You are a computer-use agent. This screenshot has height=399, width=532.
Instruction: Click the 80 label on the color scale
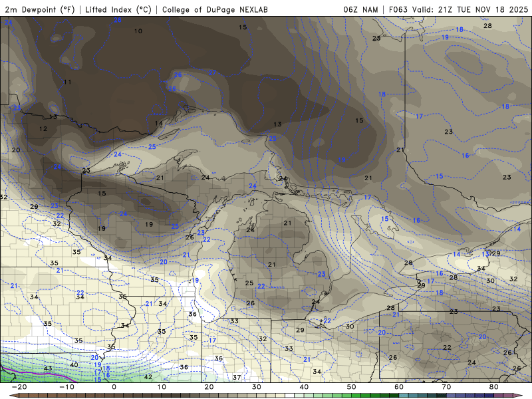(x=494, y=387)
